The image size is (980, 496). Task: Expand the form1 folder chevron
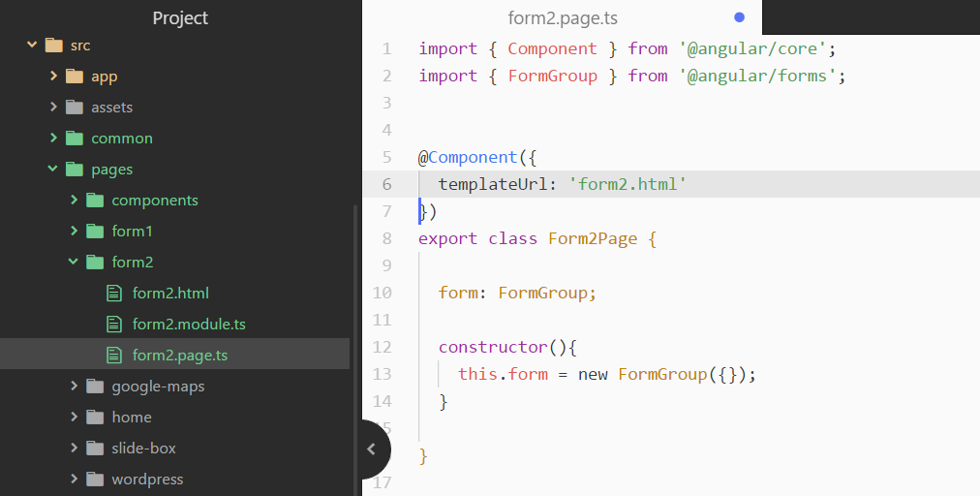click(74, 231)
